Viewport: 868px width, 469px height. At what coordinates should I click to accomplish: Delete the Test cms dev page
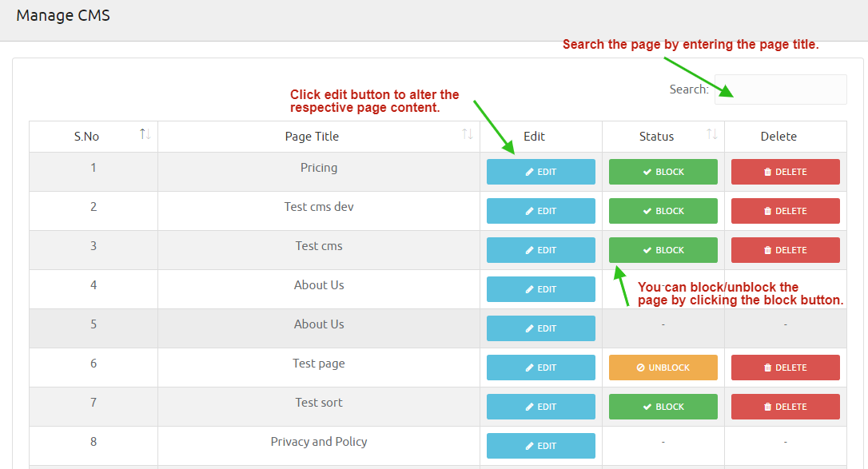click(x=785, y=211)
